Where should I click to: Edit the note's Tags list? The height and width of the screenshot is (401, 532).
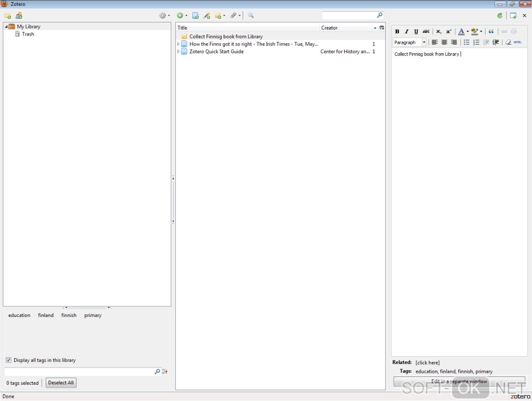point(454,371)
